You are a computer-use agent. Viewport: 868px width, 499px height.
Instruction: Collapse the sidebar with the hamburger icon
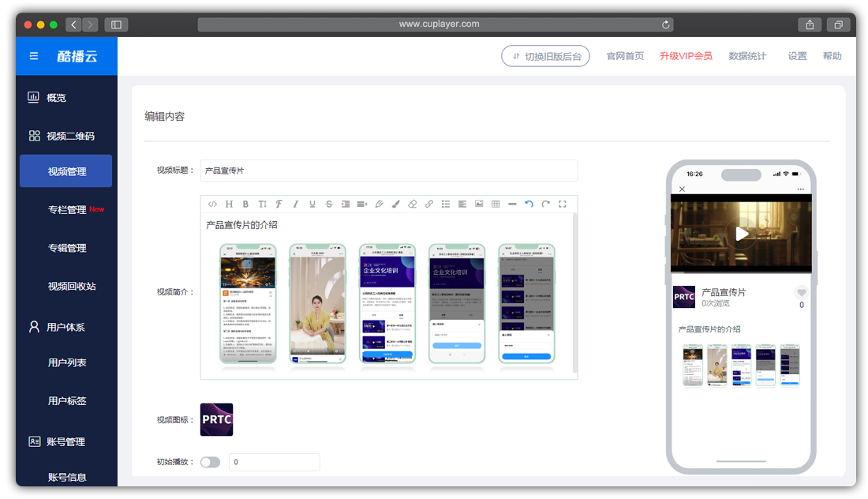point(33,56)
